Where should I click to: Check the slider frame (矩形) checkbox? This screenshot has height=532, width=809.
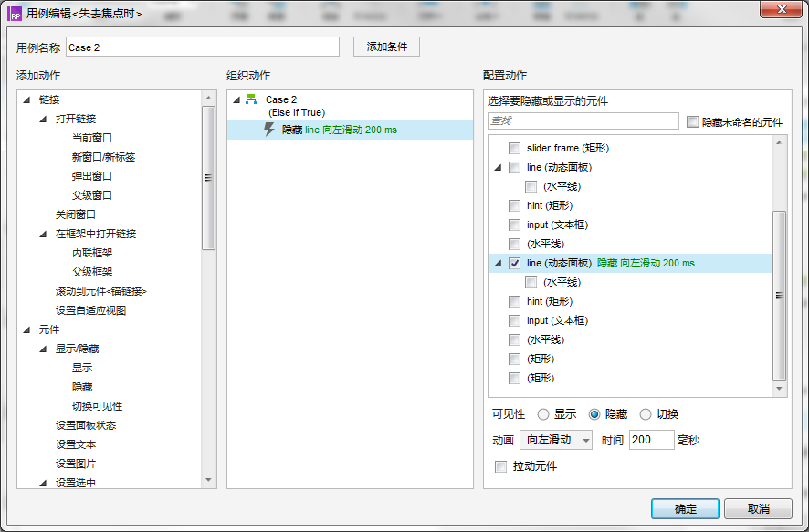click(x=512, y=147)
